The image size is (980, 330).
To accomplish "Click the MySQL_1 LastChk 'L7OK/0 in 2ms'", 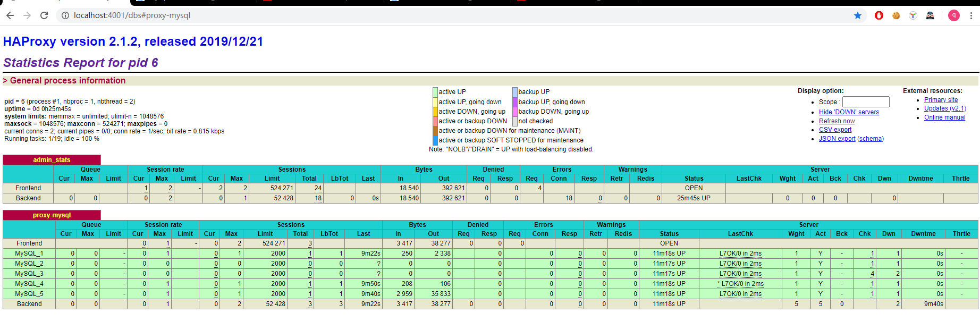I will (740, 253).
